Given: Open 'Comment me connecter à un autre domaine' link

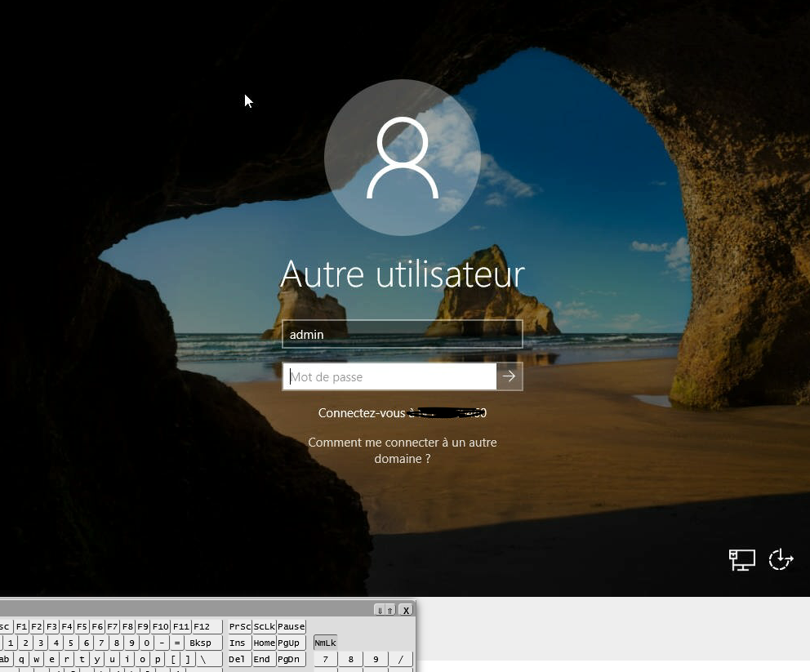Looking at the screenshot, I should coord(402,451).
